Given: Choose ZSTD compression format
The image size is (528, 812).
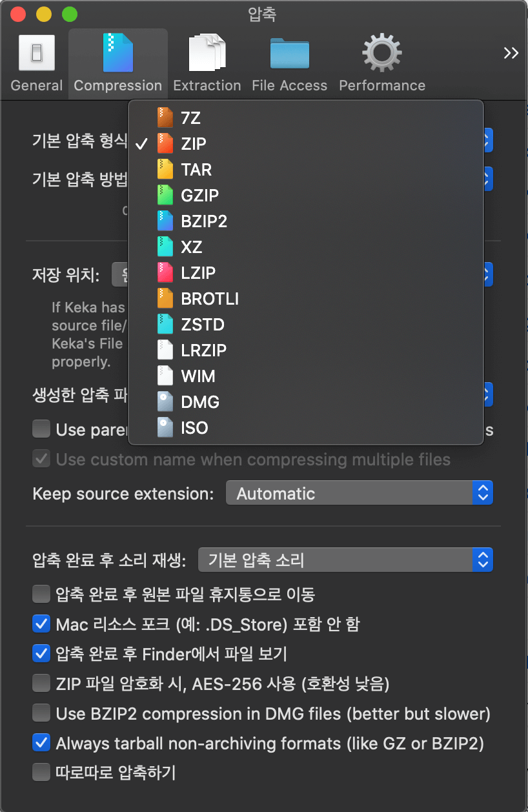Looking at the screenshot, I should [207, 325].
